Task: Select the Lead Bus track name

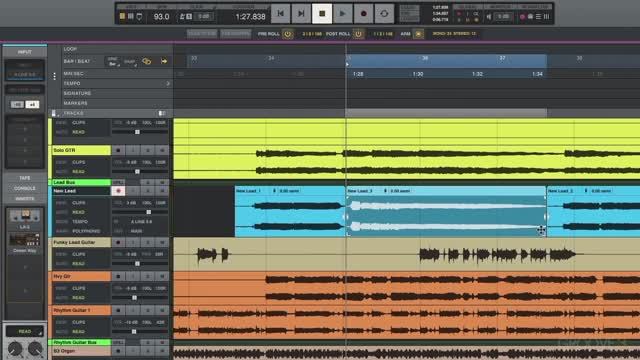Action: point(81,182)
